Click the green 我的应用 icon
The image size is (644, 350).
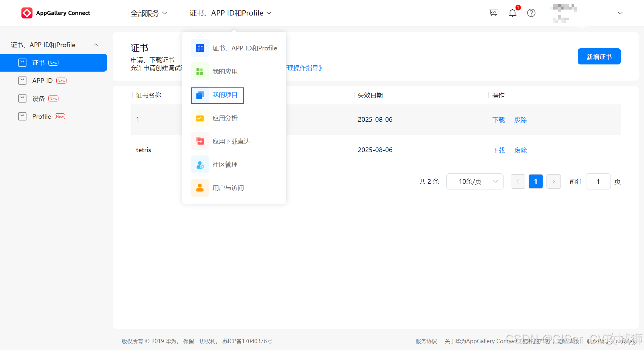click(200, 71)
